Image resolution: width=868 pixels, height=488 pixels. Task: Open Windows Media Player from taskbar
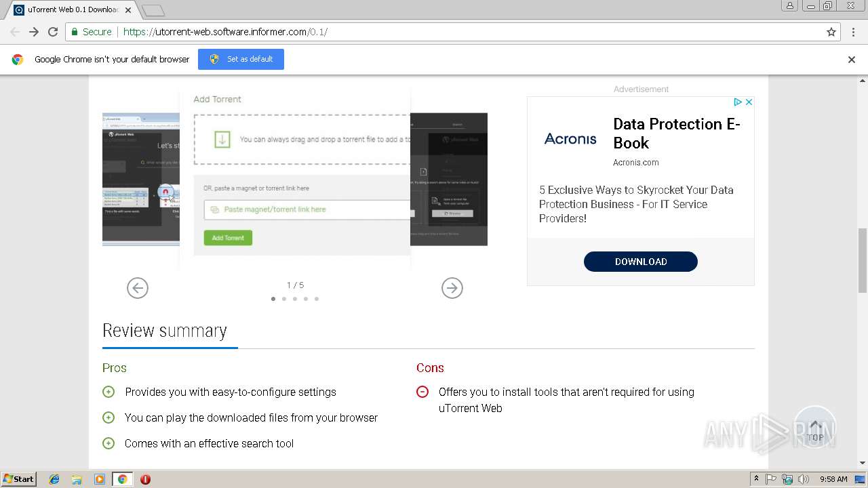coord(100,479)
